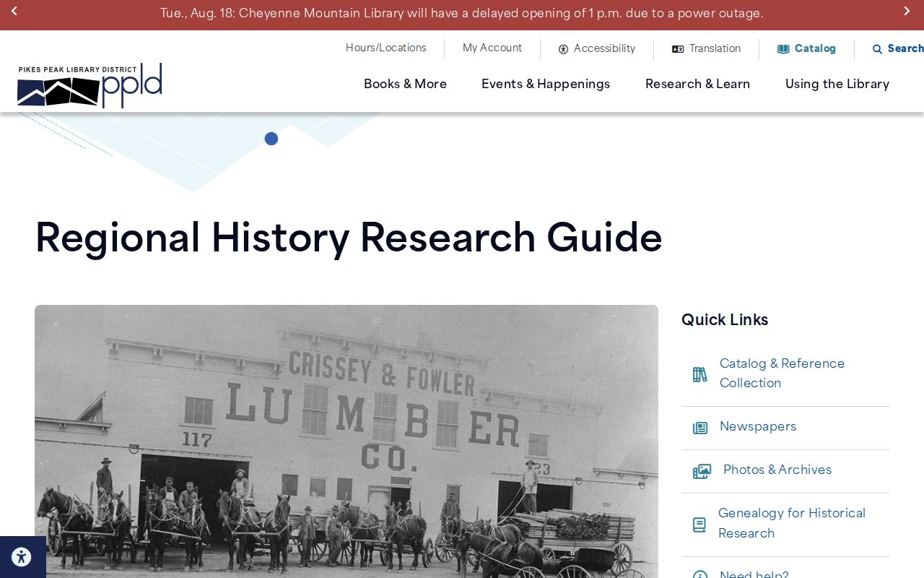Open Catalog & Reference Collection quick link

[x=782, y=373]
